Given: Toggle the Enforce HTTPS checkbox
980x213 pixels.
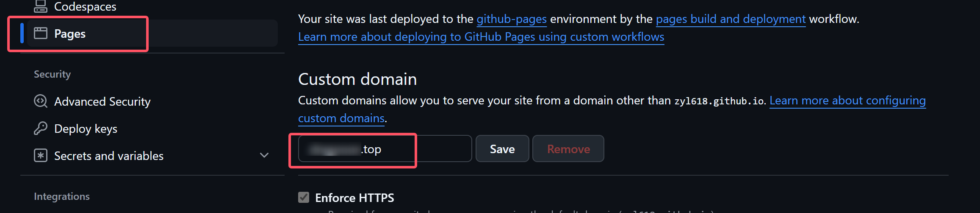Looking at the screenshot, I should click(x=304, y=197).
